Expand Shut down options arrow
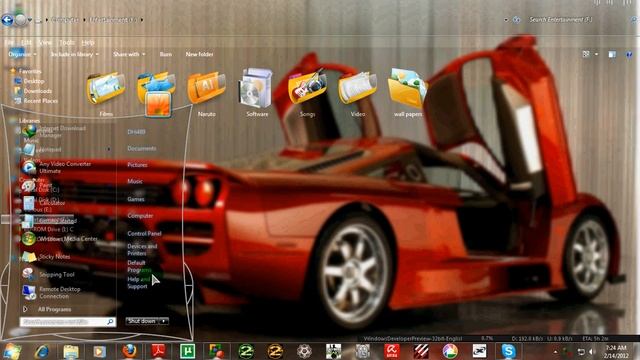The height and width of the screenshot is (360, 640). [163, 321]
